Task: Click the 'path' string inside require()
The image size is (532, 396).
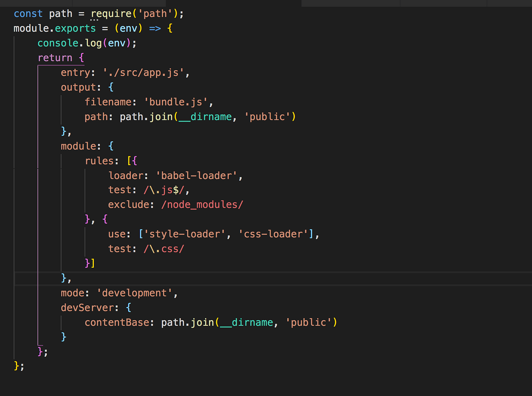Action: 155,14
